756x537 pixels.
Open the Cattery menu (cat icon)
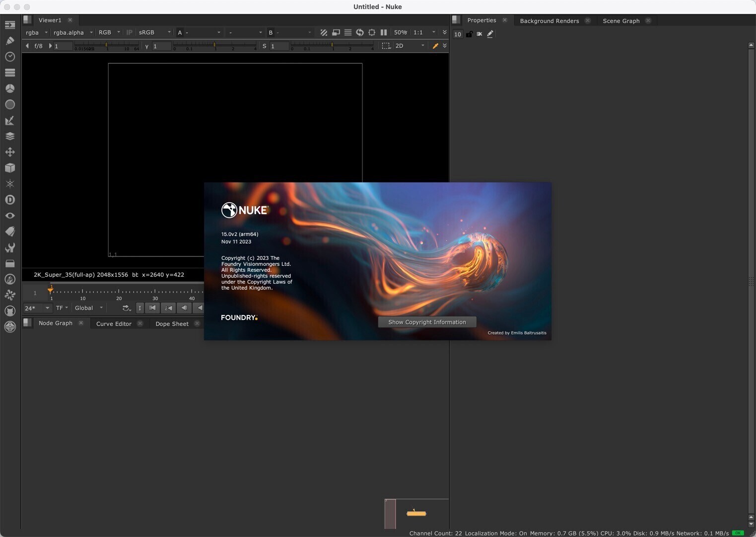point(10,311)
